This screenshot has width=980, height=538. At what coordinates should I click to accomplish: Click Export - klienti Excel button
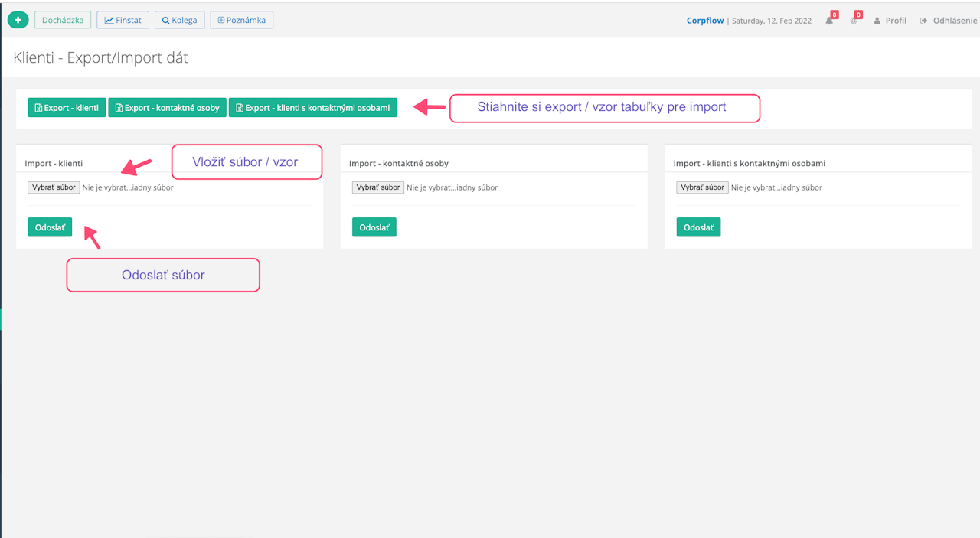pyautogui.click(x=67, y=108)
